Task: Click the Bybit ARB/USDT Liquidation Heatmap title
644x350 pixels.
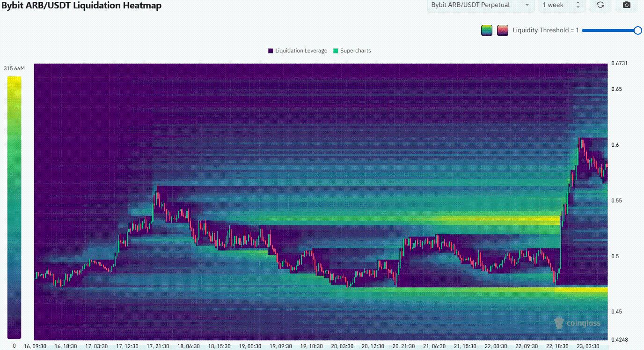Action: (81, 6)
